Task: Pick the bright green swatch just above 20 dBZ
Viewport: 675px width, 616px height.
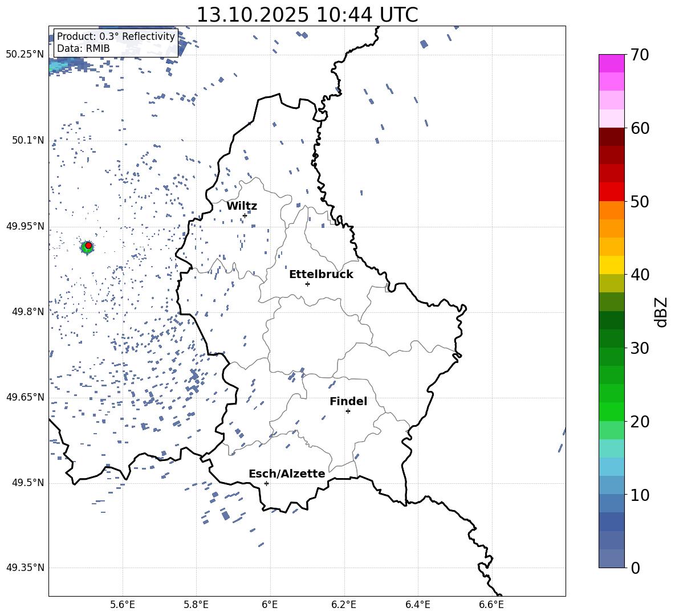Action: pos(612,412)
